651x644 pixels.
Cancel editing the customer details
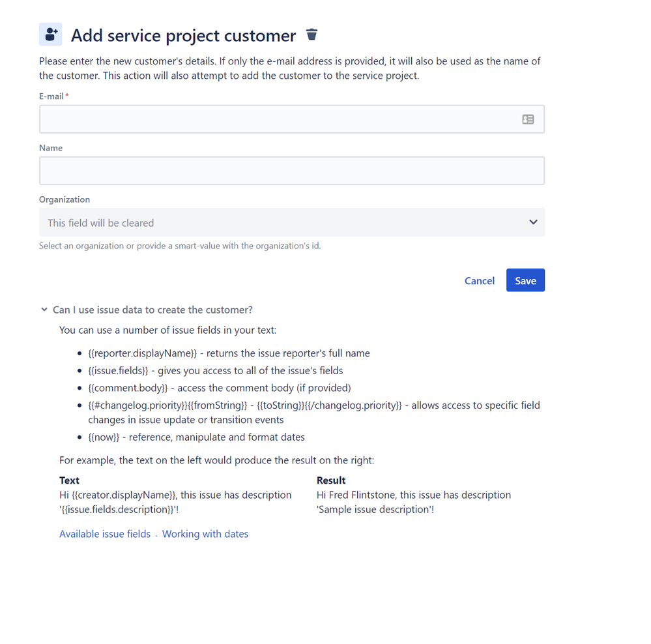tap(479, 280)
